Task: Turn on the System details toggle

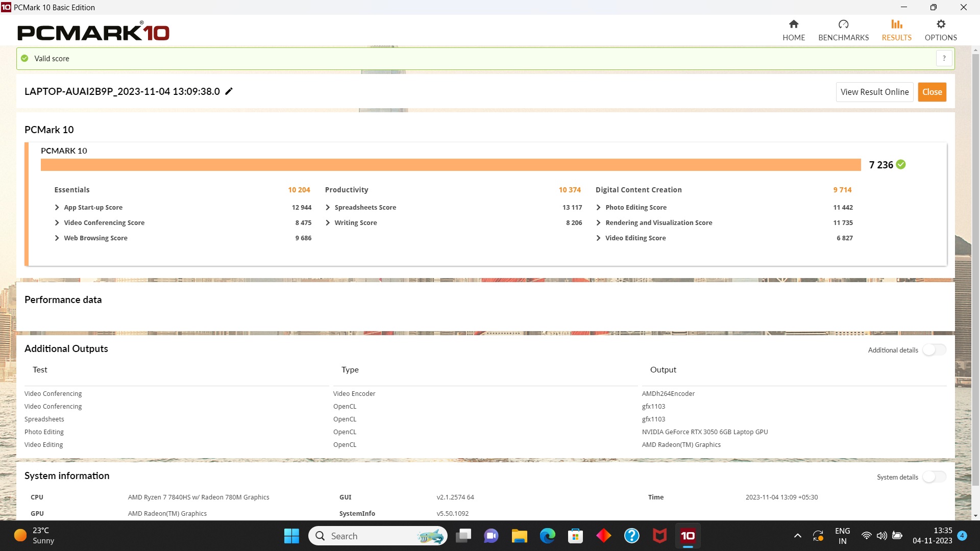Action: click(x=934, y=477)
